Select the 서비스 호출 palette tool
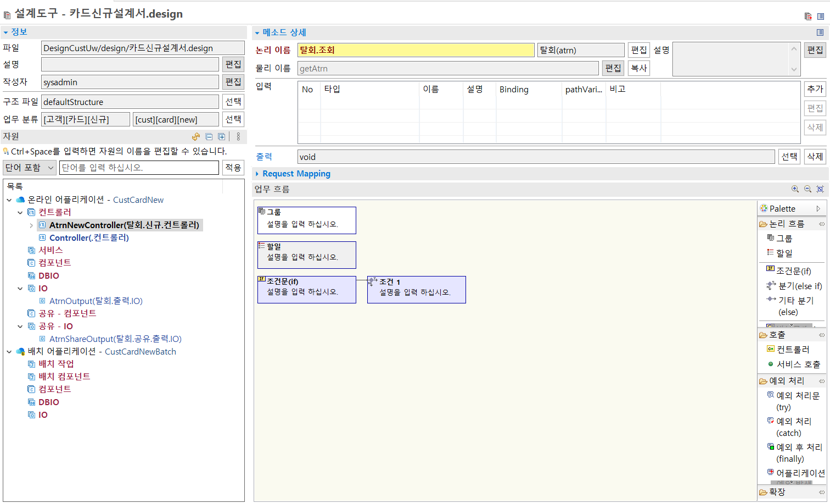The width and height of the screenshot is (830, 503). (x=793, y=364)
